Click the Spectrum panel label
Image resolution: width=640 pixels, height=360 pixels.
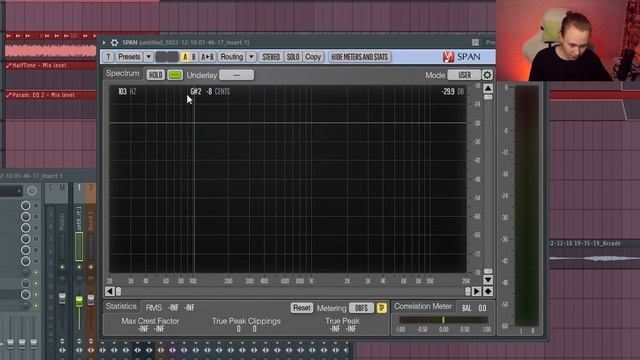point(122,73)
